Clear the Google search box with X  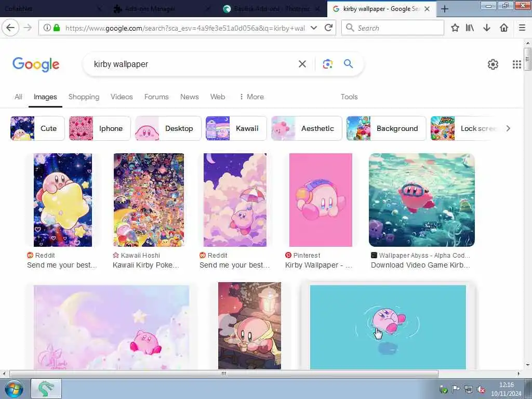point(302,64)
